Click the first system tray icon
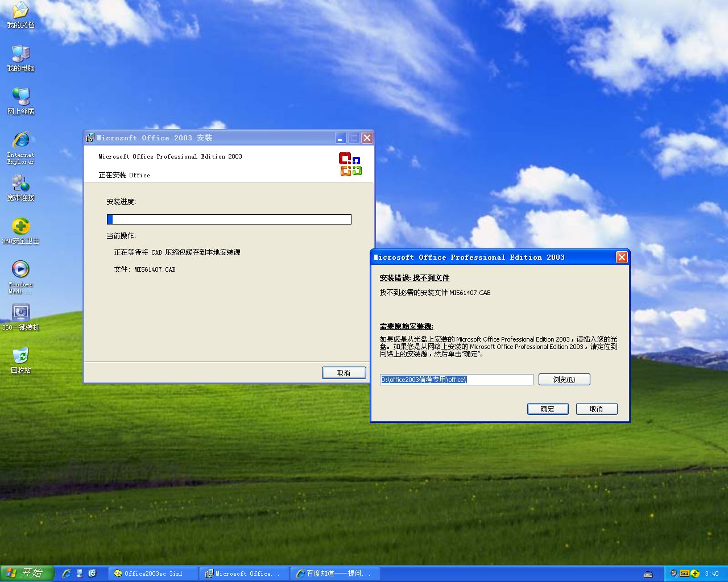 pyautogui.click(x=673, y=573)
